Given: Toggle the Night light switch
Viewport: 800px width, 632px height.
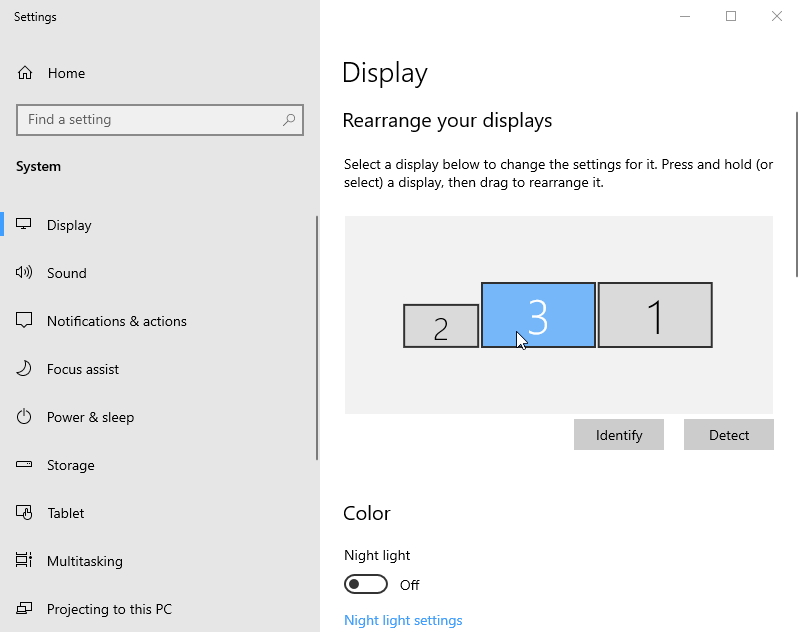Looking at the screenshot, I should (365, 584).
